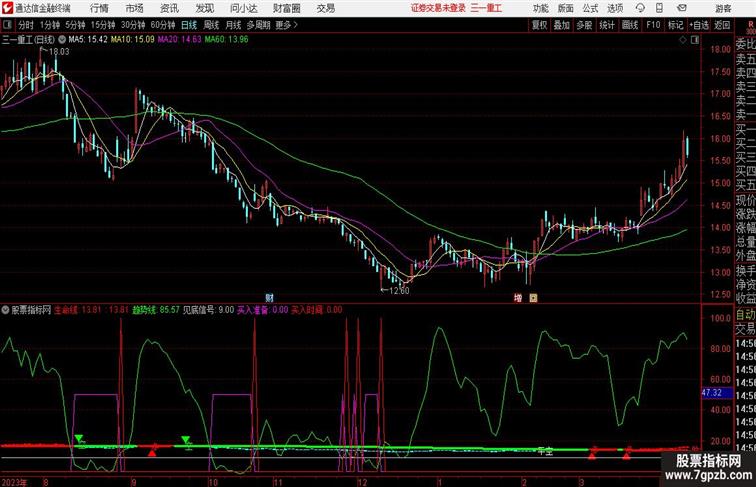Click the second green down-triangle near October
756x487 pixels.
pos(185,439)
